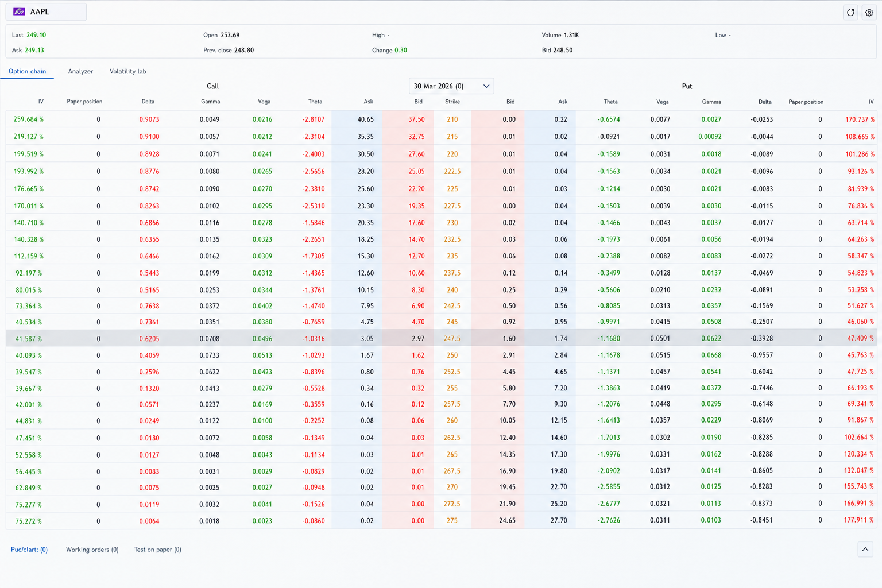Click call gamma 0.0733 at strike 250
This screenshot has width=882, height=588.
pos(210,355)
